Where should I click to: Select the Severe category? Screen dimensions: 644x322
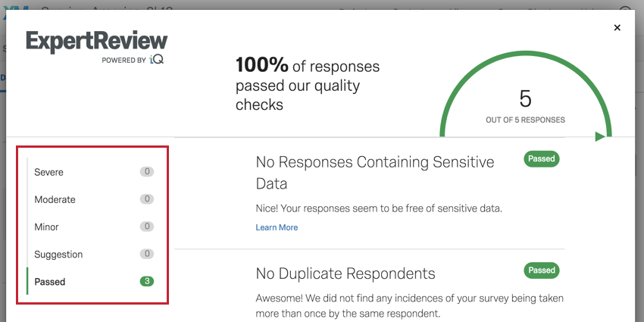(x=49, y=172)
